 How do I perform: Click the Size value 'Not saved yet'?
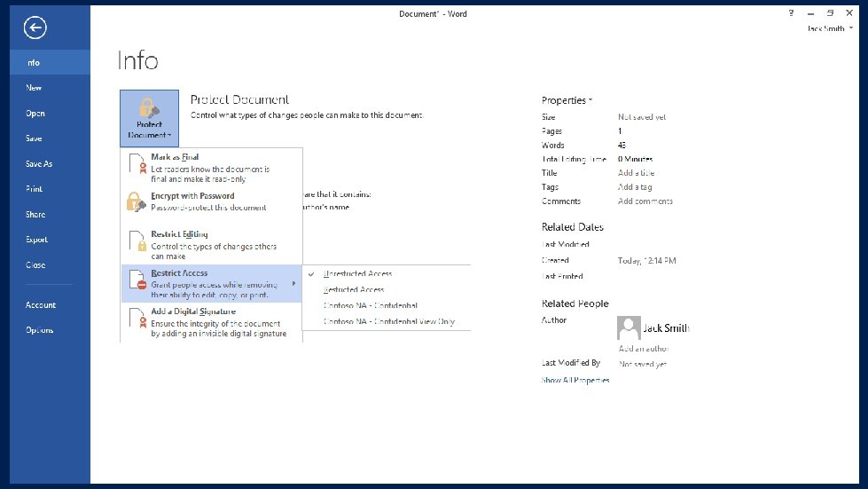642,117
